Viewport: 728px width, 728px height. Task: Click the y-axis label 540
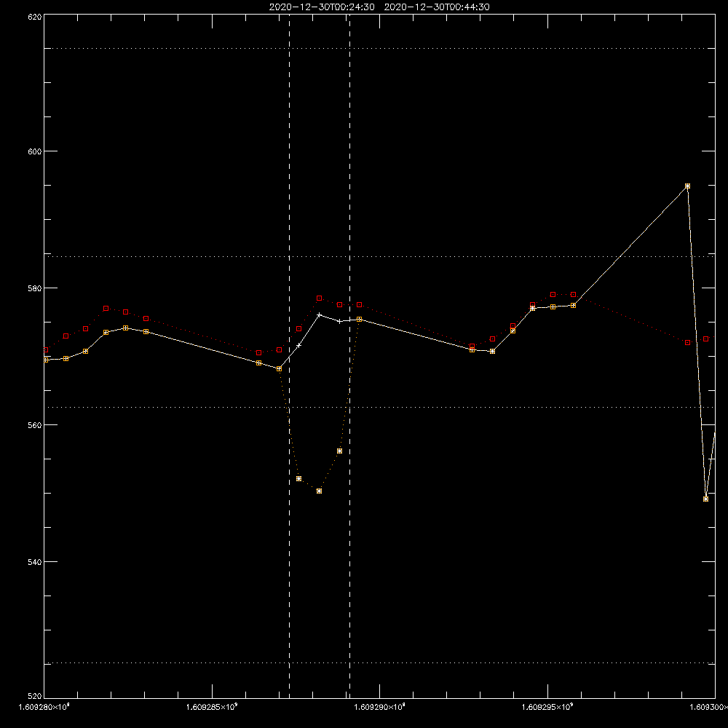click(35, 562)
